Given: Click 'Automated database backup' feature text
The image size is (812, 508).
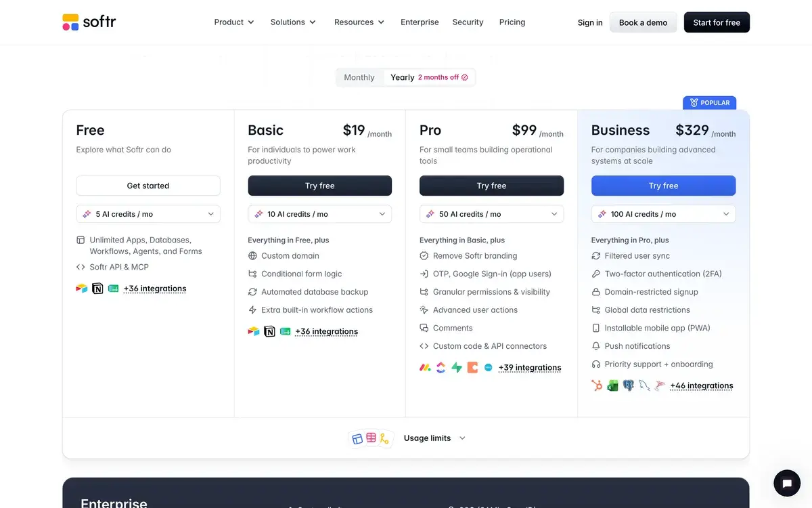Looking at the screenshot, I should (x=315, y=292).
